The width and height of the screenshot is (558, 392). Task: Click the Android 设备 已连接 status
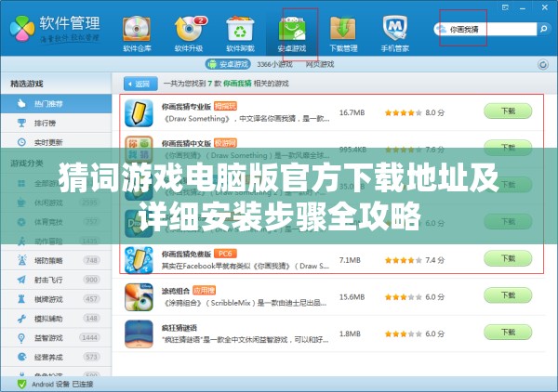pyautogui.click(x=62, y=385)
